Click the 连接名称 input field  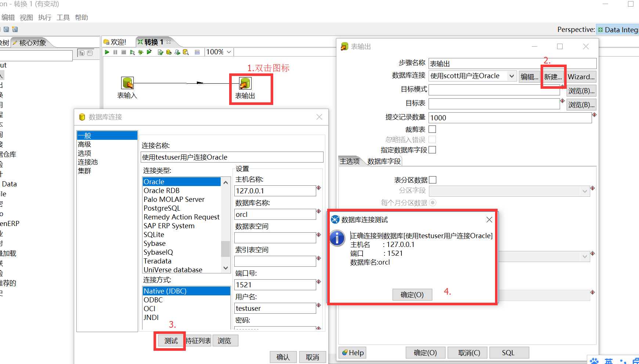(232, 157)
